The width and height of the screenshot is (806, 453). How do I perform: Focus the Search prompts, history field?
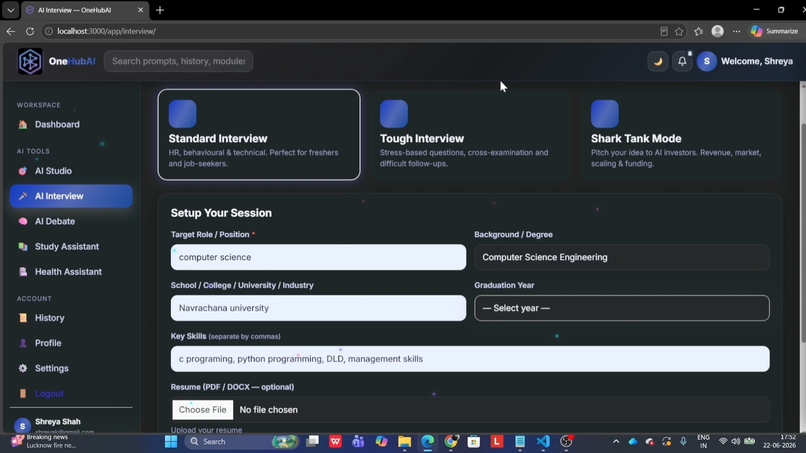click(x=178, y=61)
